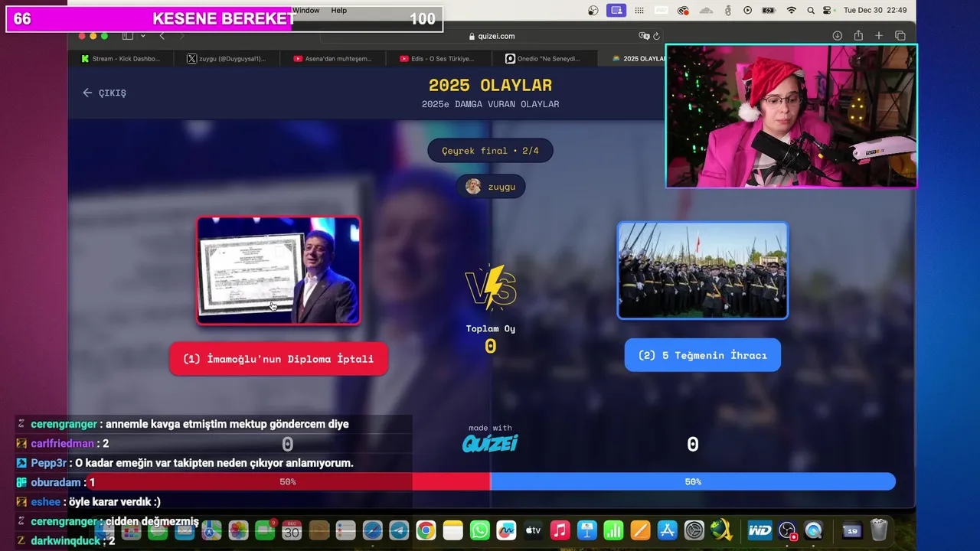Viewport: 980px width, 551px height.
Task: Open the Help menu
Action: click(x=338, y=11)
